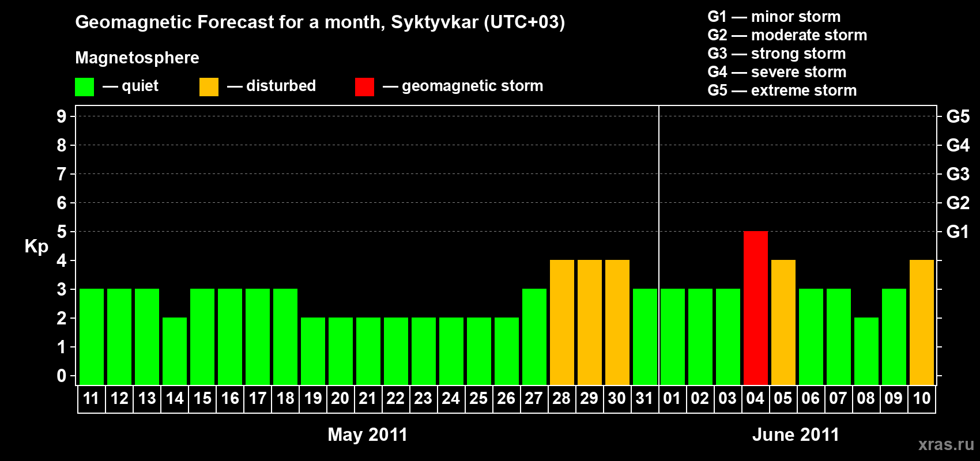Click the orange disturbed legend swatch

pyautogui.click(x=209, y=87)
